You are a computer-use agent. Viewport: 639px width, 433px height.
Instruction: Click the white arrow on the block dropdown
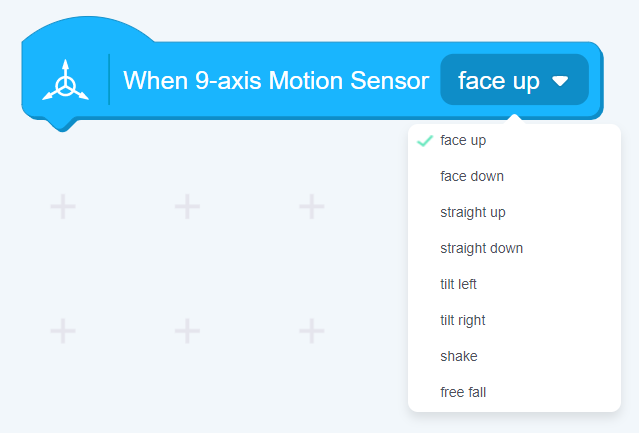560,81
